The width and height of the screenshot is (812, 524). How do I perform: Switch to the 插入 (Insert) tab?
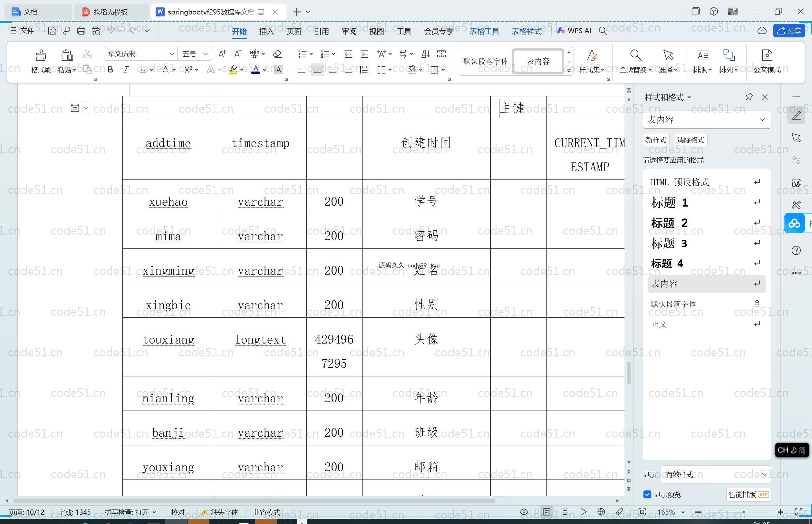(266, 31)
